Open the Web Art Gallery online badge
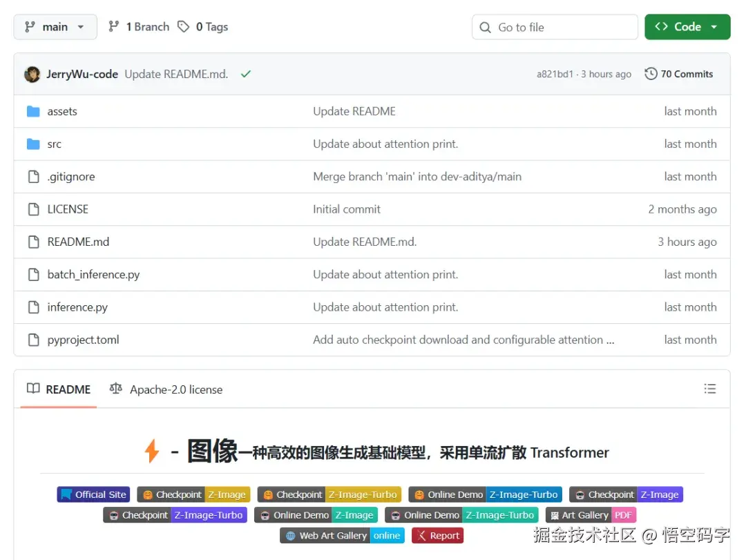Image resolution: width=746 pixels, height=560 pixels. 342,535
